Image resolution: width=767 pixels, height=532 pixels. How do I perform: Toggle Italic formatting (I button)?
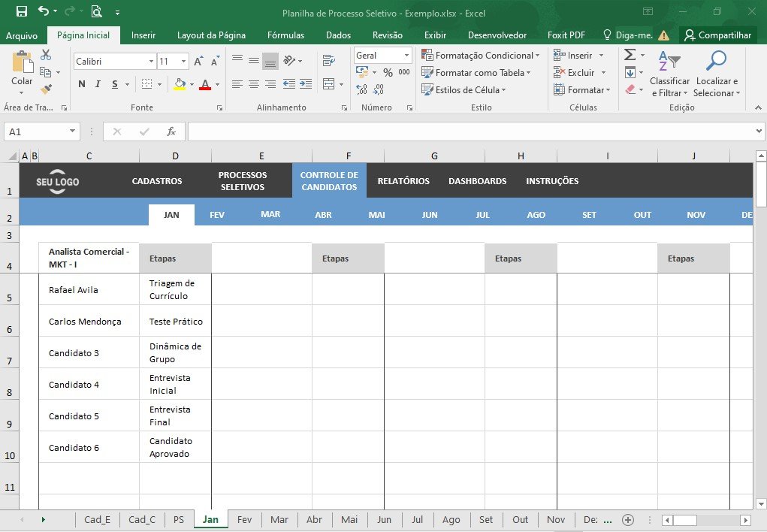[98, 84]
